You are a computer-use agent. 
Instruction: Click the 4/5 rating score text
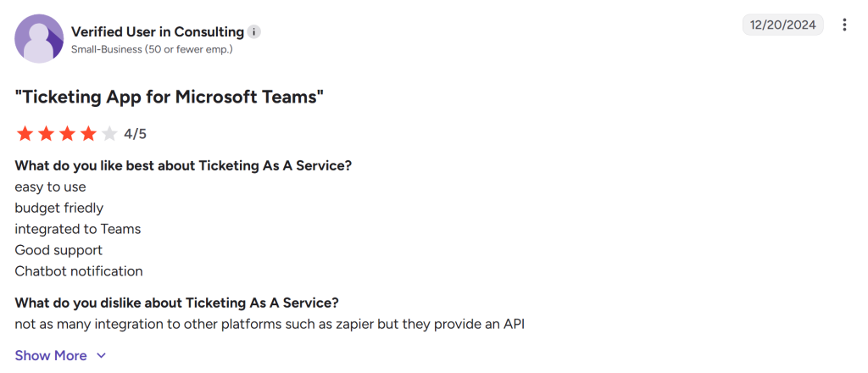[136, 134]
